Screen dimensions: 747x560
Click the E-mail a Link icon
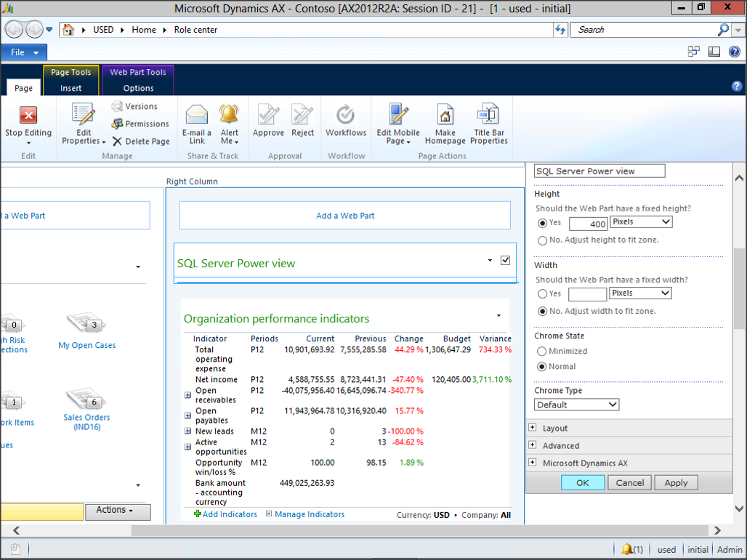coord(197,116)
